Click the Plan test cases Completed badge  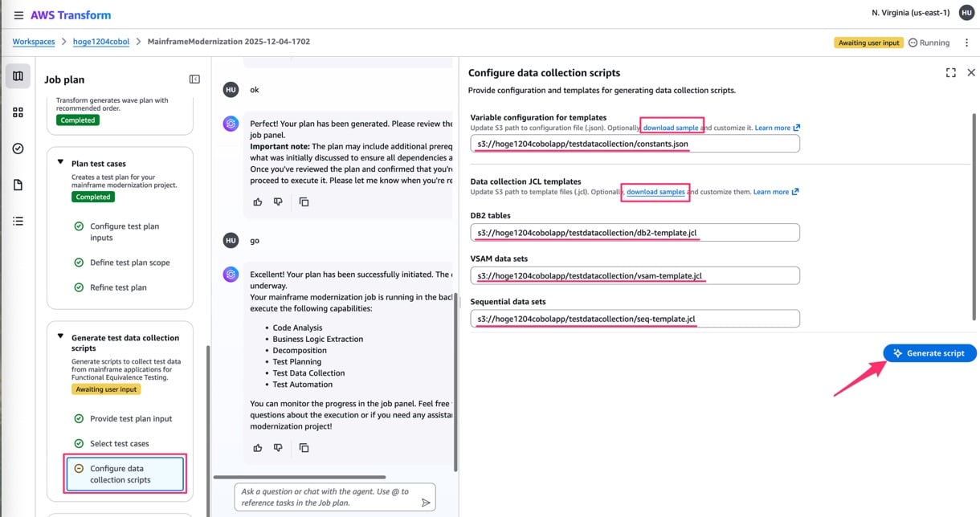coord(93,197)
